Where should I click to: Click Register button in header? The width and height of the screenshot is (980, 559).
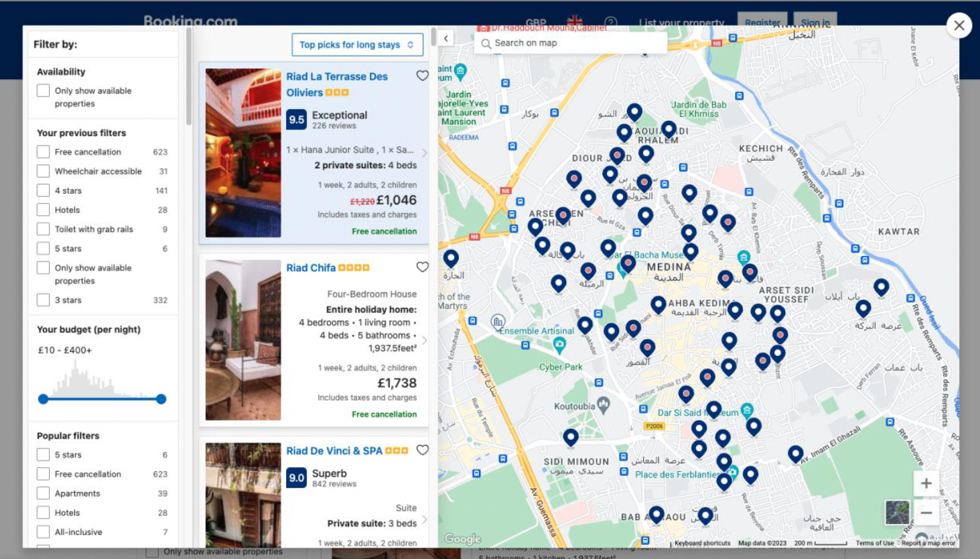click(x=762, y=21)
